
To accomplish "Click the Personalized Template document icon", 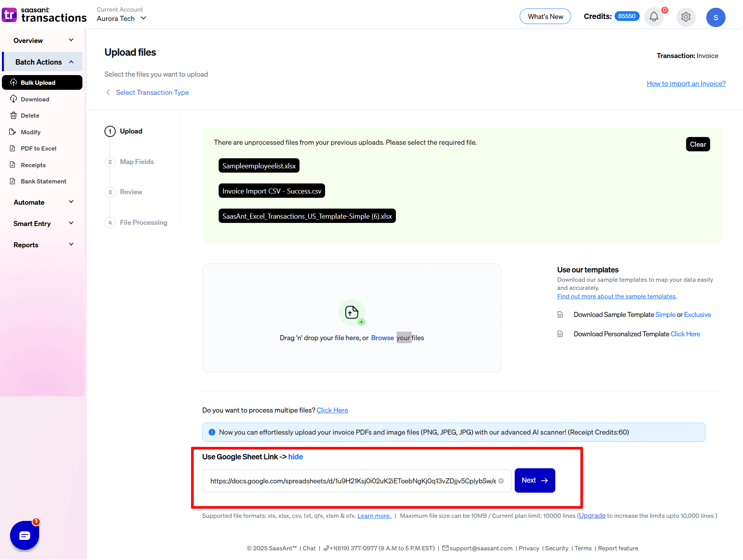I will tap(560, 334).
